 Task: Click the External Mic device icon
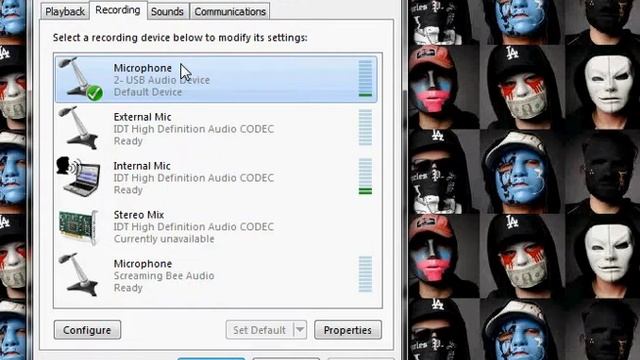pyautogui.click(x=78, y=128)
